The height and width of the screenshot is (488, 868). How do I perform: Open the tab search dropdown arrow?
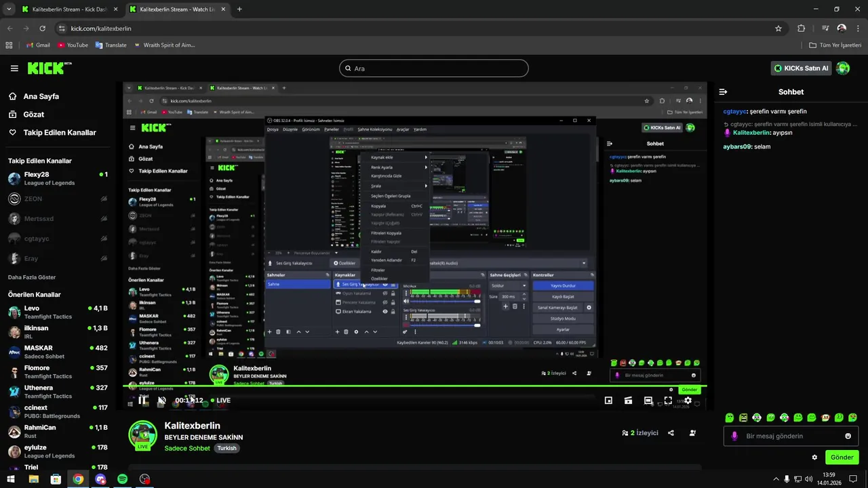(x=9, y=9)
